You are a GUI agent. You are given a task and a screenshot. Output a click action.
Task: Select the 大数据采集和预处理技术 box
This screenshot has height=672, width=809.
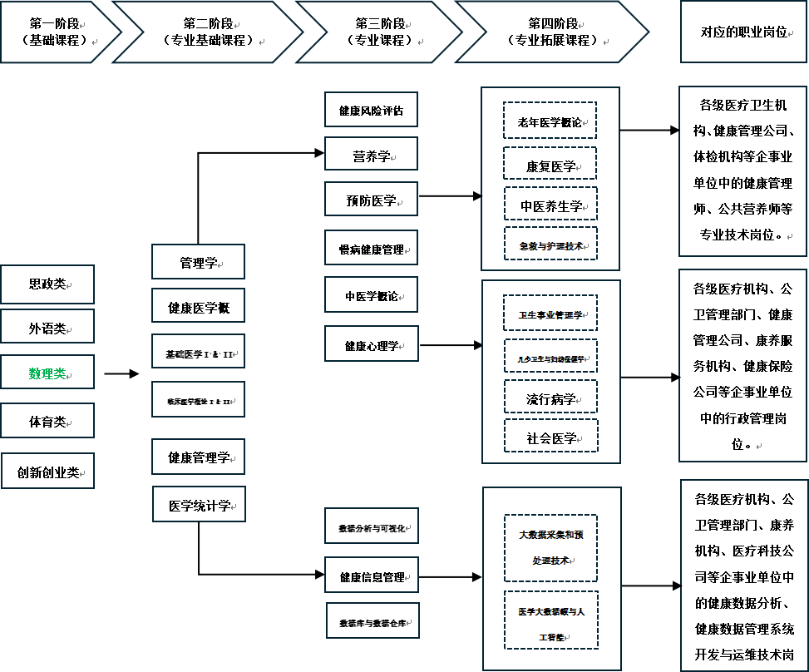point(550,548)
